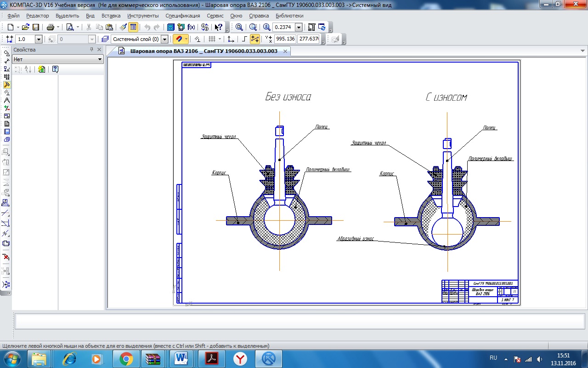Toggle the properties panel button
Viewport: 588px width, 368px height.
point(133,27)
